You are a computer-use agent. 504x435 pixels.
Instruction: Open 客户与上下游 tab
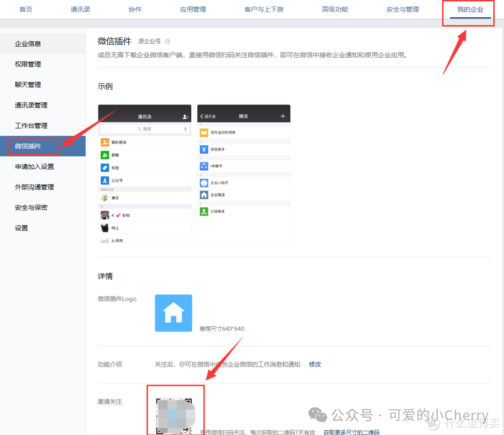(264, 9)
